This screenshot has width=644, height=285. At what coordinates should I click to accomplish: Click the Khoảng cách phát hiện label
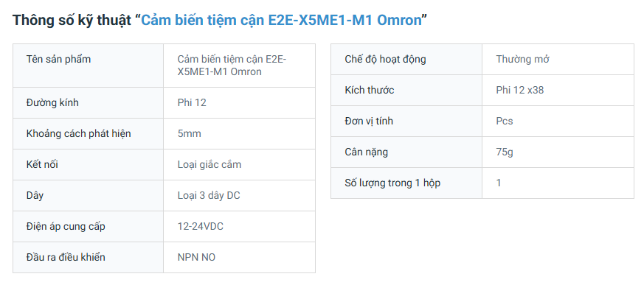tap(79, 134)
